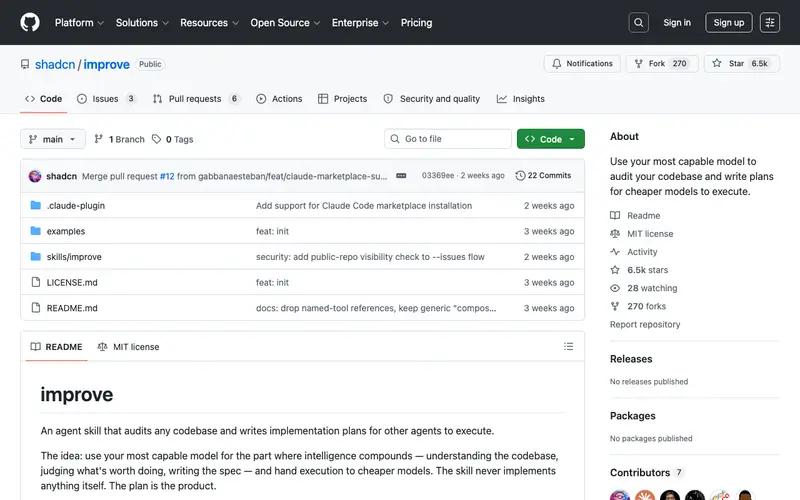Open the LICENSE.md file name
This screenshot has width=800, height=500.
coord(72,282)
